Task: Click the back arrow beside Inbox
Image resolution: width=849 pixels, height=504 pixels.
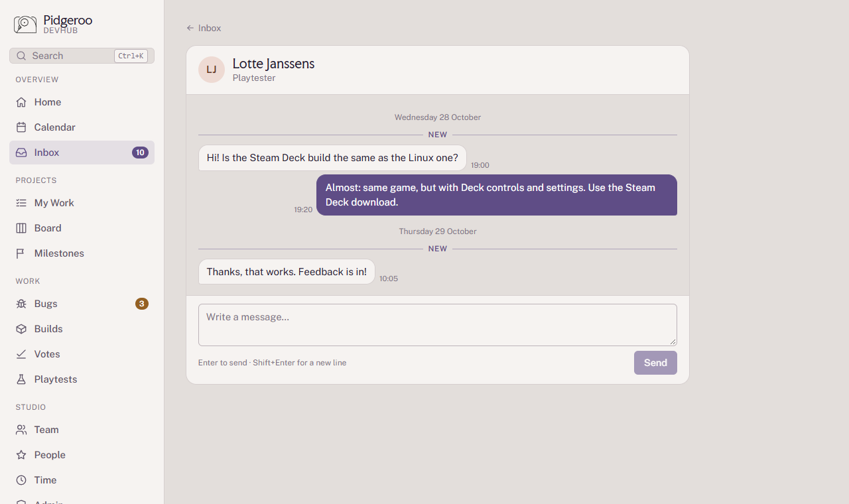Action: [190, 28]
